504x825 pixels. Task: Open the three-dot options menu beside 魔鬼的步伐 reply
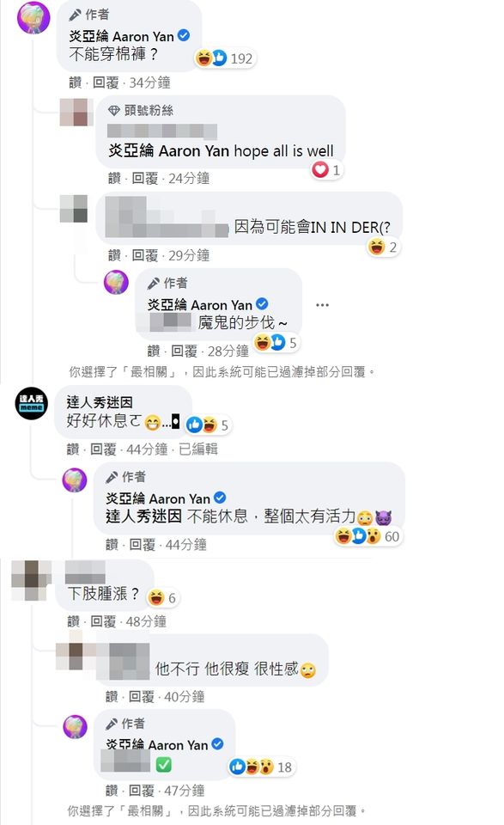tap(322, 304)
